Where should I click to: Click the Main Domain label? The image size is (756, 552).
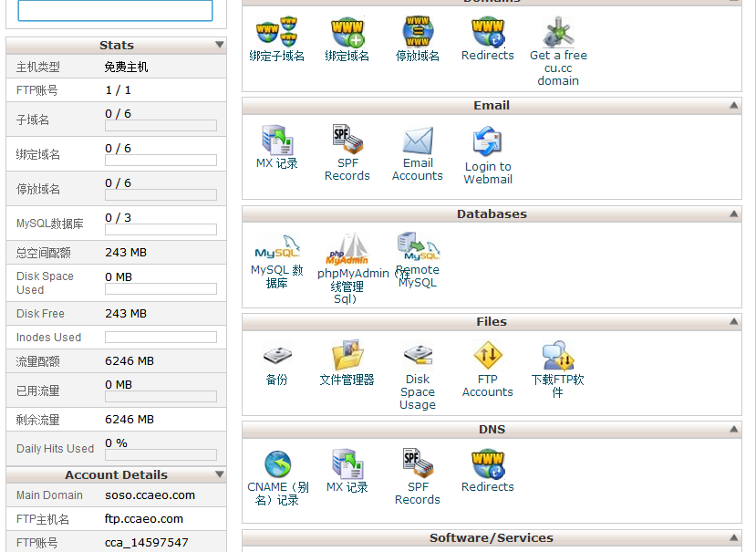tap(49, 495)
